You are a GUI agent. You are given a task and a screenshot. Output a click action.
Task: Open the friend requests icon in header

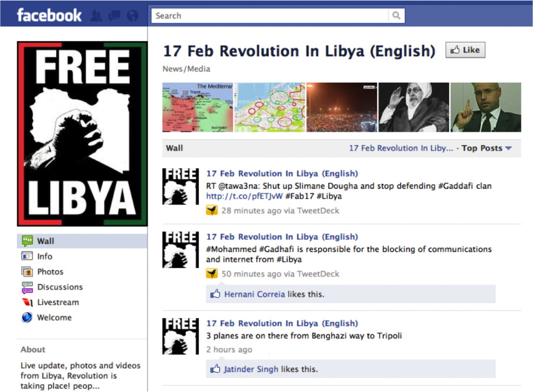click(96, 16)
